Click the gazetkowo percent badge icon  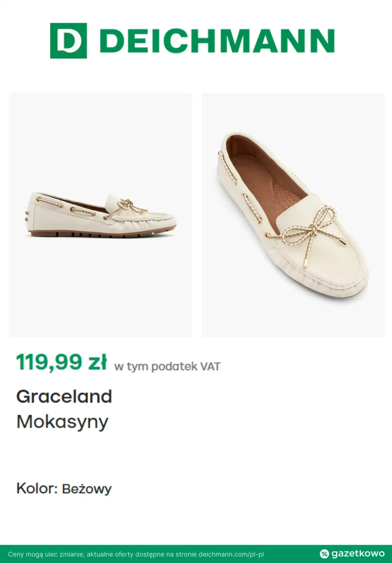point(324,554)
